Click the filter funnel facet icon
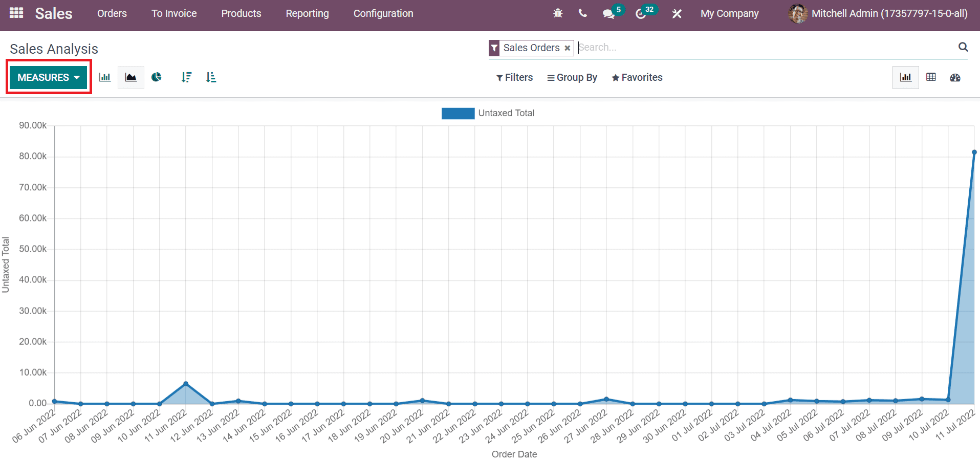980x460 pixels. (494, 48)
